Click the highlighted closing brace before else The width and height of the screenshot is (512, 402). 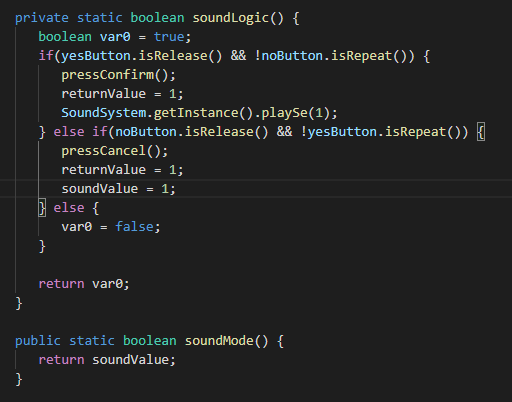(42, 208)
